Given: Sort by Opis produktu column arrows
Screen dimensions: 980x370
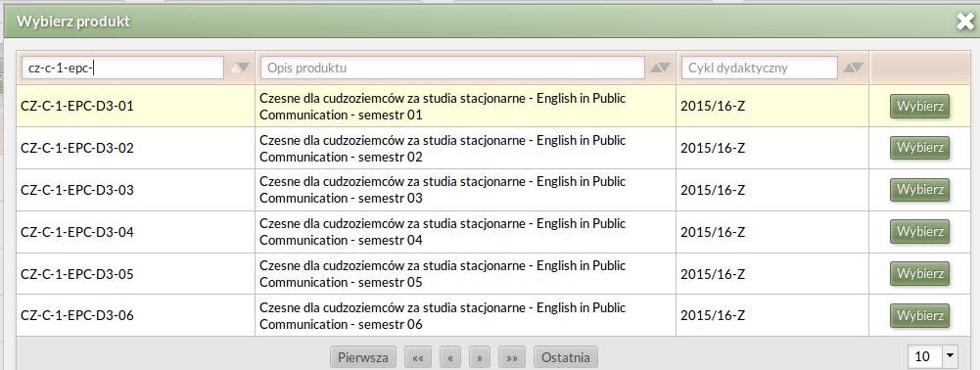Looking at the screenshot, I should pyautogui.click(x=660, y=68).
